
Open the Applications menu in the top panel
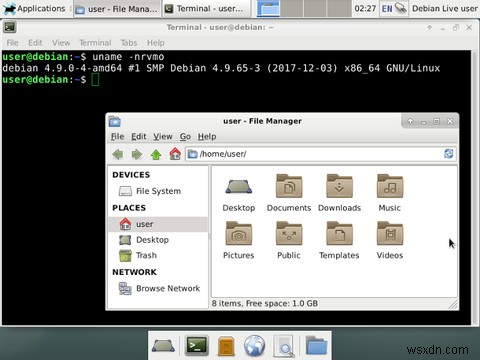(x=34, y=8)
